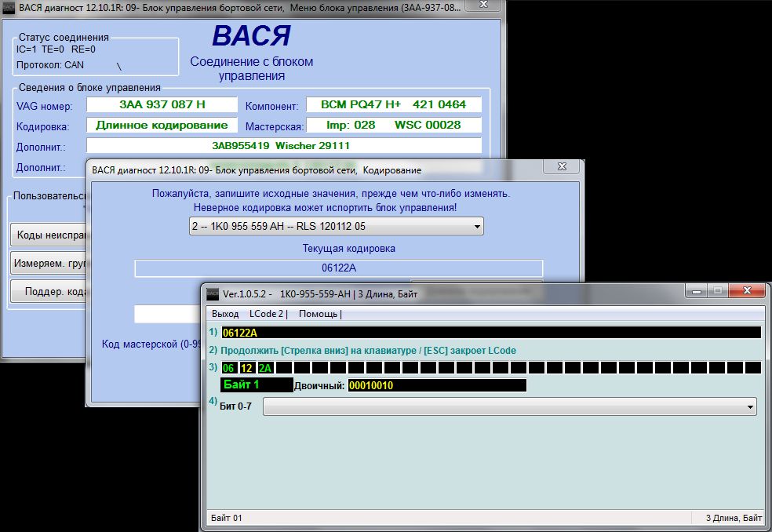Click the Байт 1 label

pos(257,384)
